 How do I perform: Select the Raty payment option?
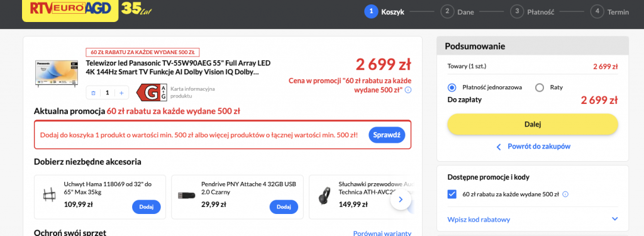(x=540, y=87)
